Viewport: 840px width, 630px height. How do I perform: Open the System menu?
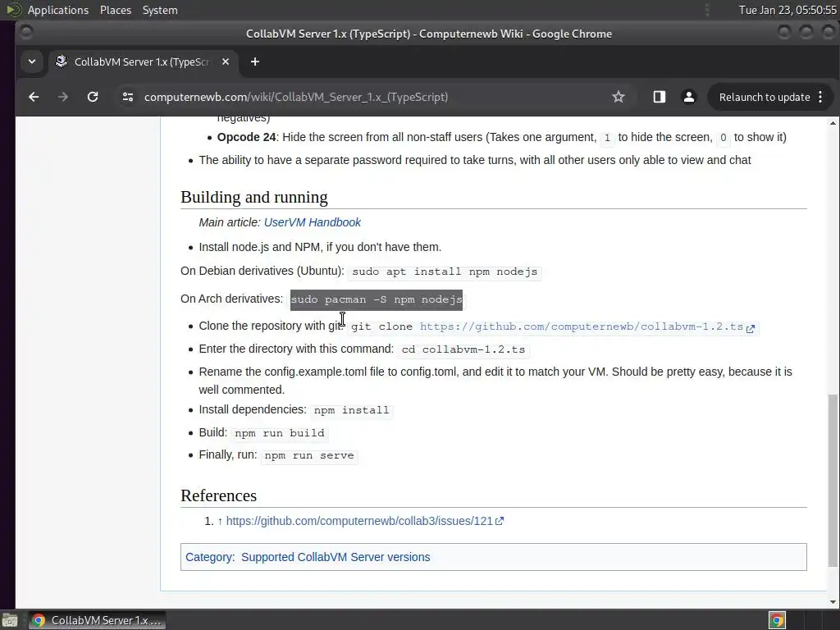click(x=160, y=10)
